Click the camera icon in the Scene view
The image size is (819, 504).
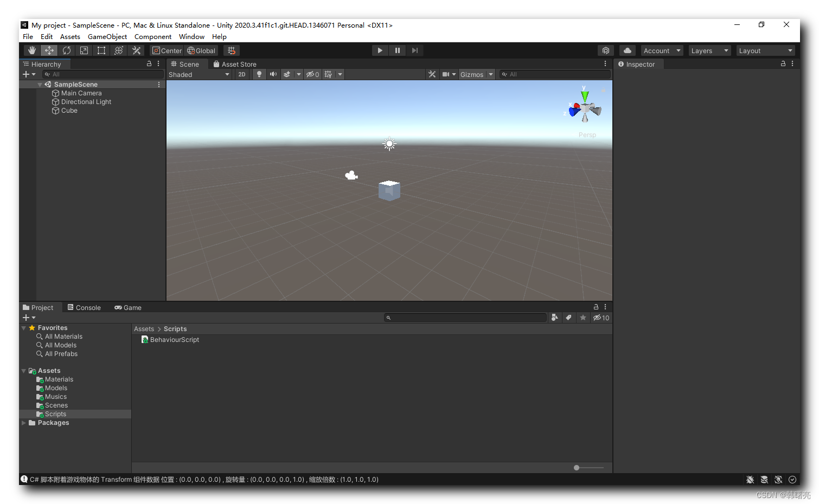[x=351, y=175]
